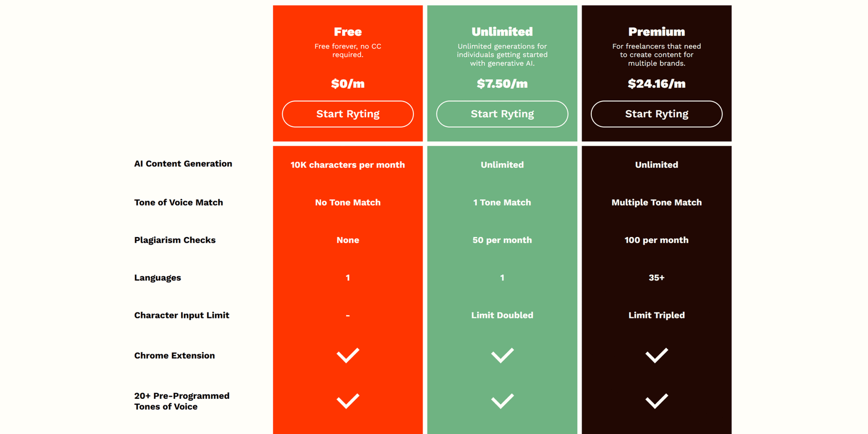Image resolution: width=868 pixels, height=434 pixels.
Task: Click the AI Content Generation row label
Action: tap(183, 164)
